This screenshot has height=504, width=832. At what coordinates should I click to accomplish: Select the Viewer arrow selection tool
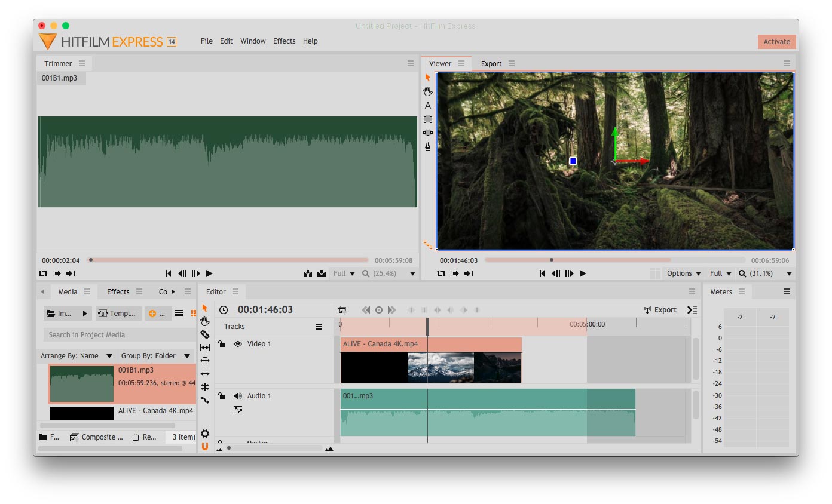427,78
